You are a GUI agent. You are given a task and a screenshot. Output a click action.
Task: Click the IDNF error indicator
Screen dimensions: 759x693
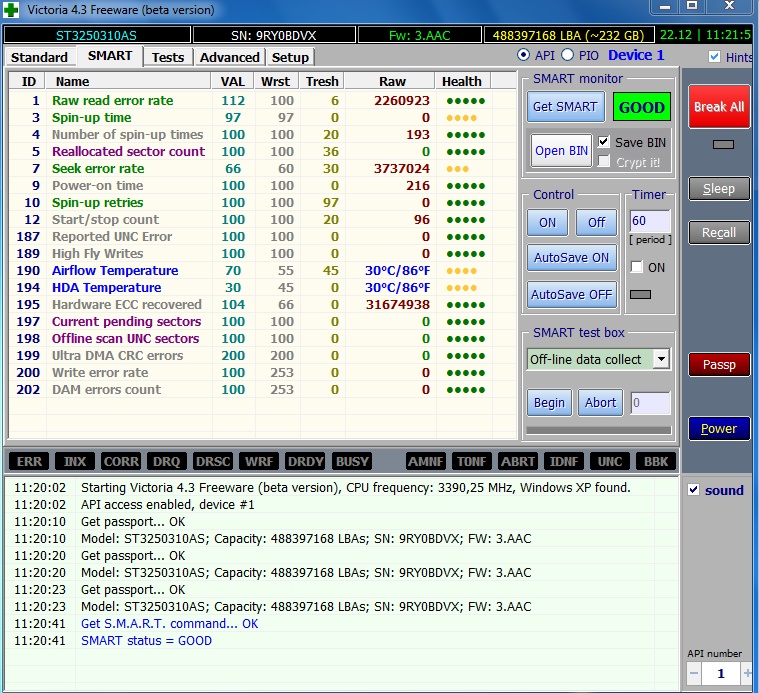pyautogui.click(x=563, y=461)
